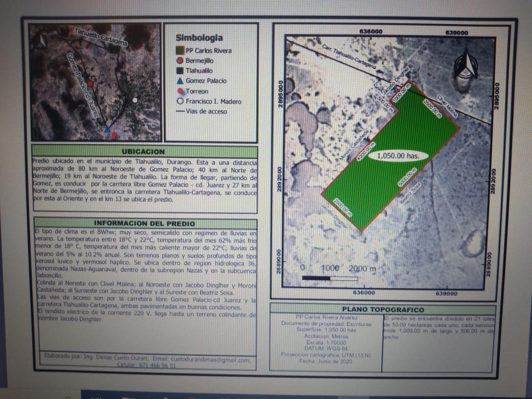Click the '1000' scale bar label
532x399 pixels.
click(x=330, y=268)
